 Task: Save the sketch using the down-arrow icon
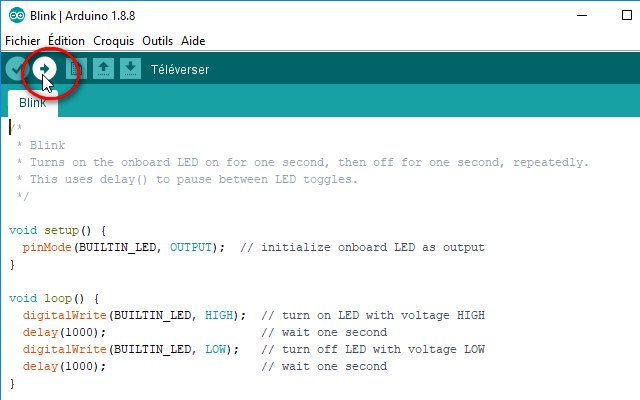pyautogui.click(x=130, y=69)
